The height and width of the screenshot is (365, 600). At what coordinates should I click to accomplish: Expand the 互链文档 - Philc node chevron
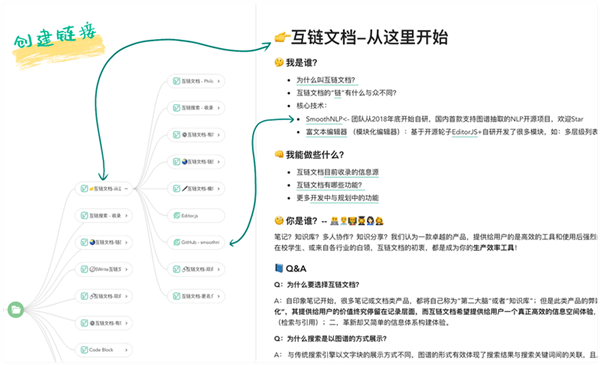pos(218,81)
